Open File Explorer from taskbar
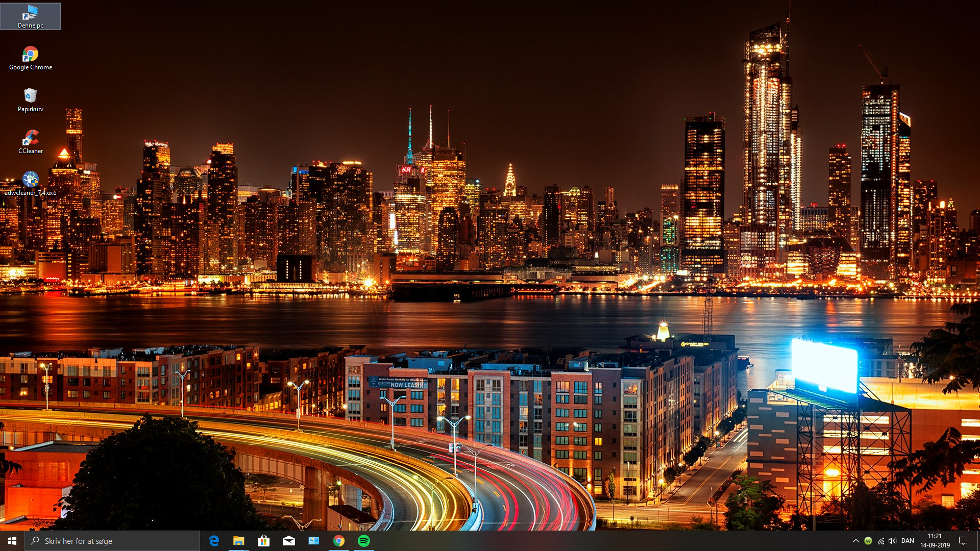The height and width of the screenshot is (551, 980). [x=239, y=541]
